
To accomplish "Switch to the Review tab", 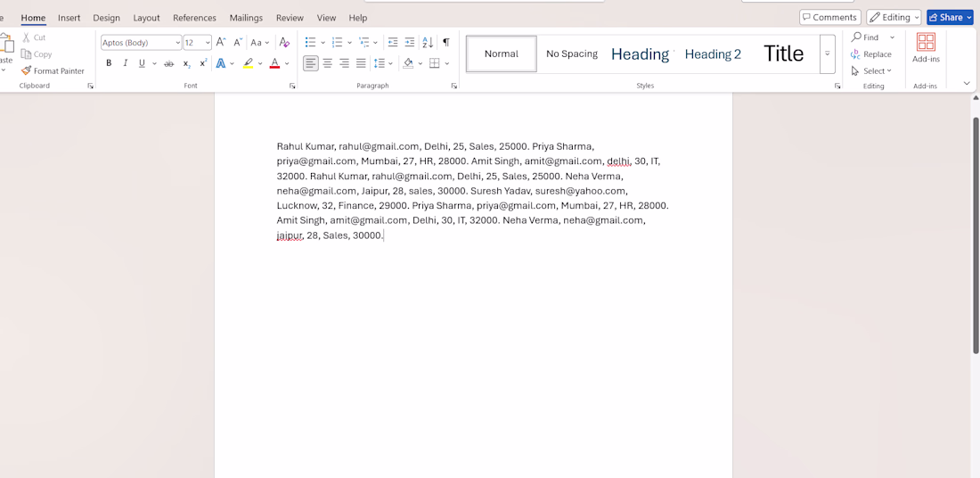I will (290, 18).
